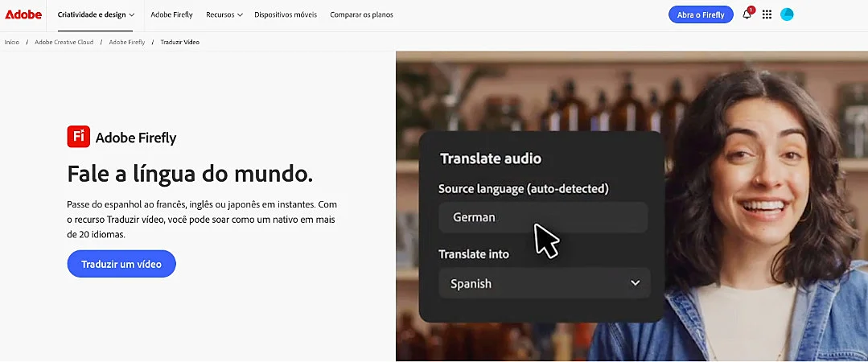The width and height of the screenshot is (868, 362).
Task: Click the Adobe Firefly product name text
Action: coord(136,138)
